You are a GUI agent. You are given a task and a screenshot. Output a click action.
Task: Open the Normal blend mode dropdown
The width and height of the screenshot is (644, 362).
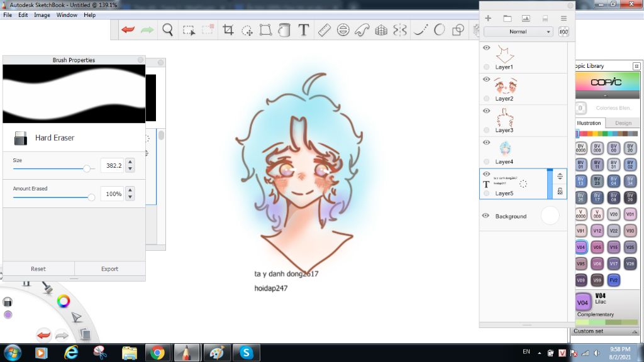click(518, 31)
